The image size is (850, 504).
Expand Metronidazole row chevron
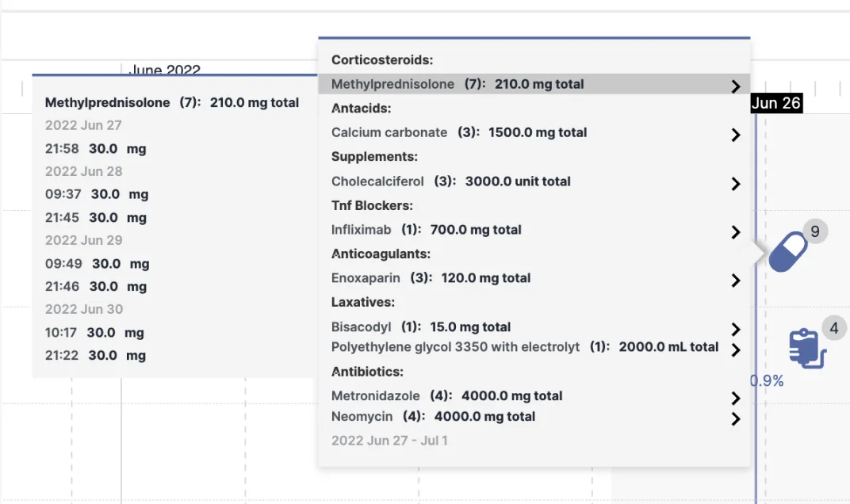(x=736, y=399)
